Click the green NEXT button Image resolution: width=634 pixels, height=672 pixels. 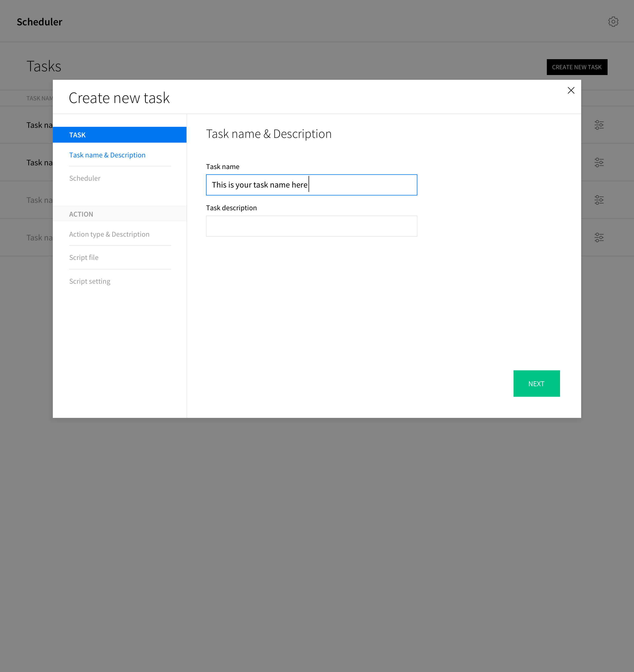click(x=536, y=383)
